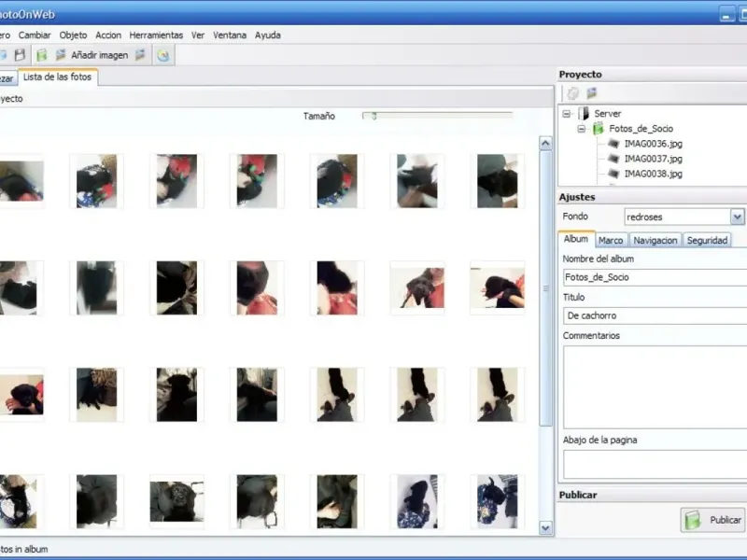This screenshot has height=560, width=747.
Task: Click the gear icon in Proyecto panel
Action: click(x=573, y=92)
